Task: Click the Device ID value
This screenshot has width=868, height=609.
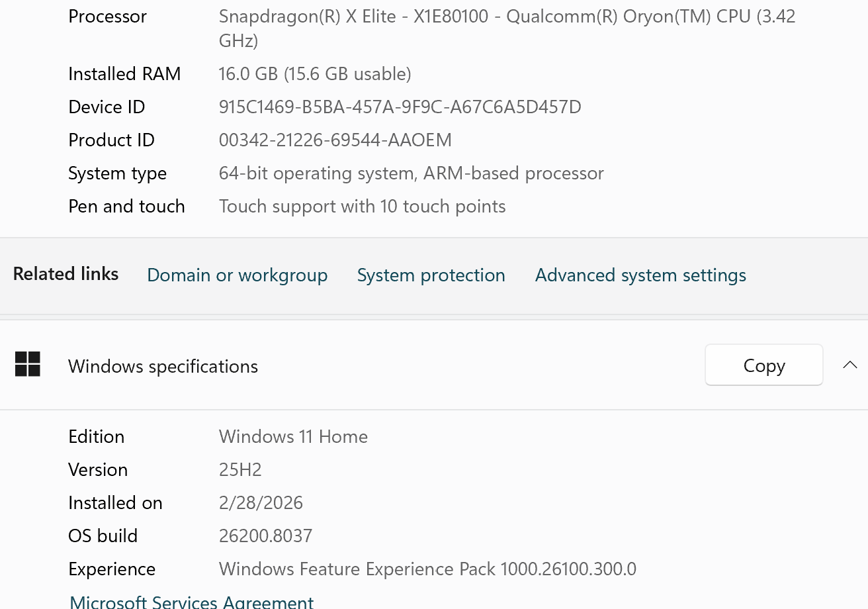Action: (400, 107)
